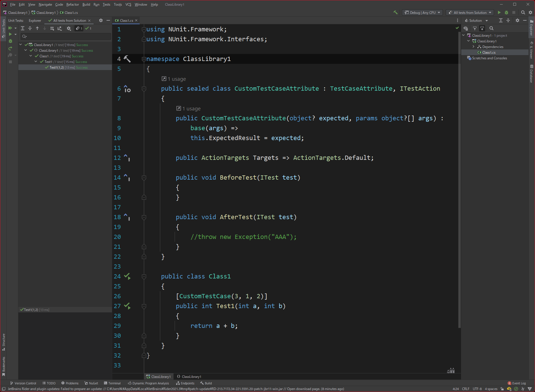The height and width of the screenshot is (392, 535).
Task: Click test passed gutter icon on line 27
Action: (127, 306)
